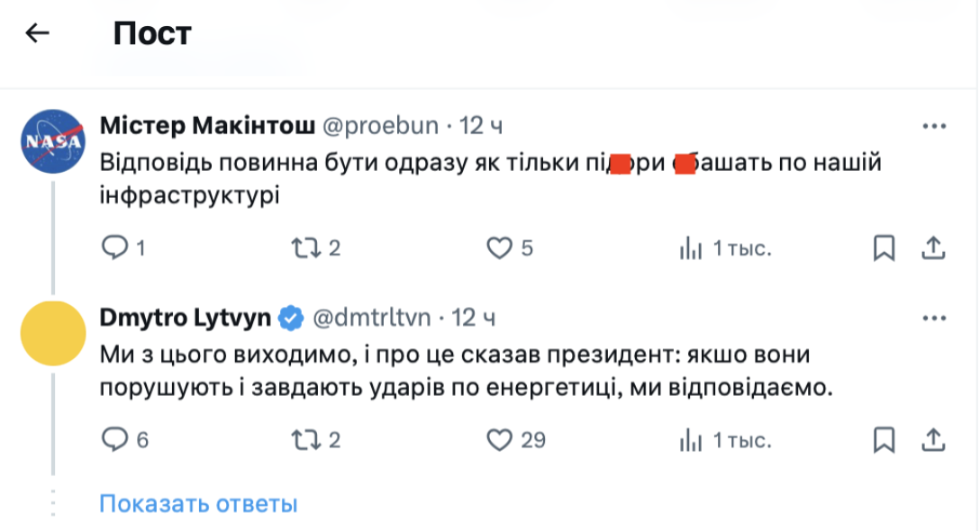Screen dimensions: 980x531
Task: Bookmark the post by @proebun
Action: [885, 247]
